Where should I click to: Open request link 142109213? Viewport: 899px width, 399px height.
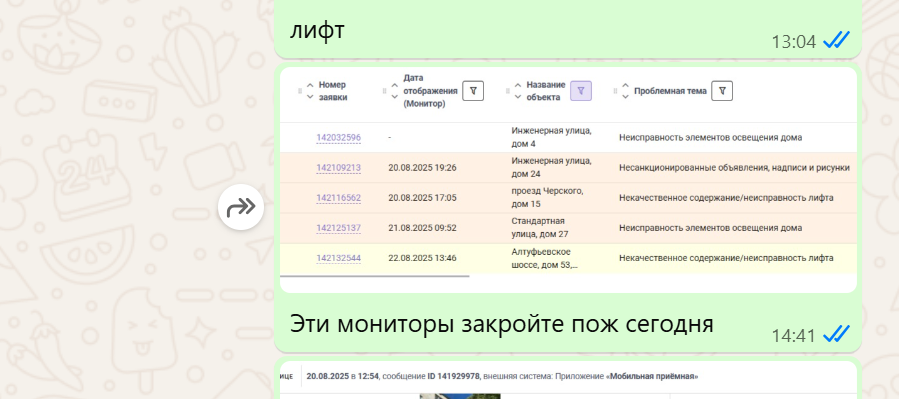[x=338, y=168]
